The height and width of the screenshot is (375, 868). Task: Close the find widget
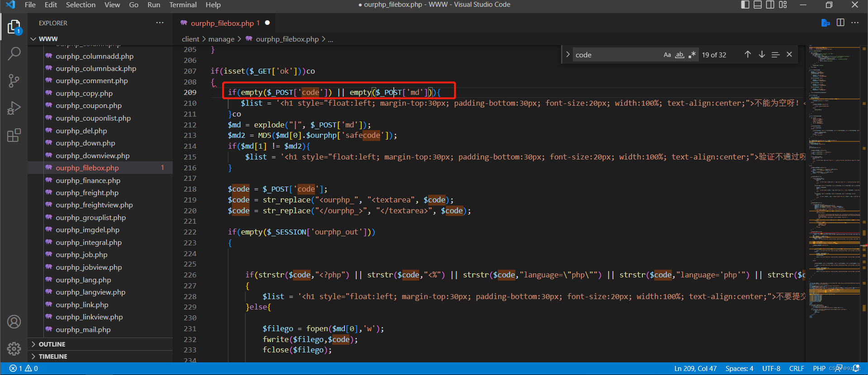tap(789, 54)
